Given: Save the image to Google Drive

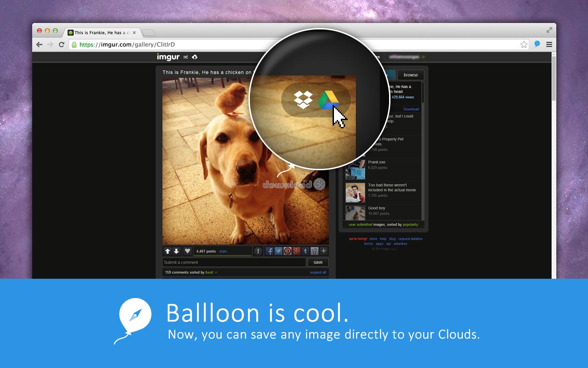Looking at the screenshot, I should [x=328, y=100].
